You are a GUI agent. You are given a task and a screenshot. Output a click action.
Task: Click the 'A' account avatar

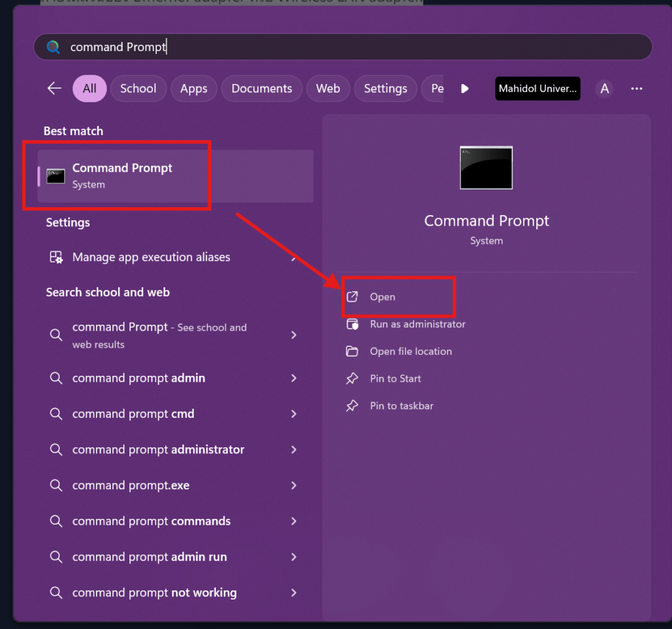[x=604, y=89]
